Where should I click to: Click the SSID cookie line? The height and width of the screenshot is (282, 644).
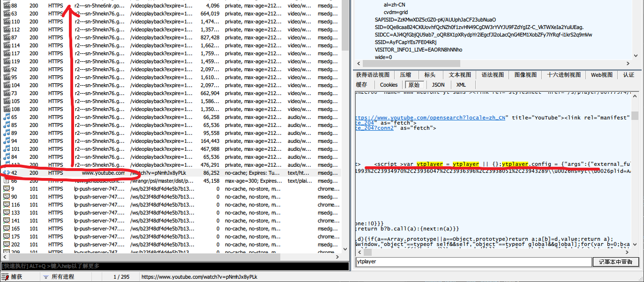pos(406,42)
